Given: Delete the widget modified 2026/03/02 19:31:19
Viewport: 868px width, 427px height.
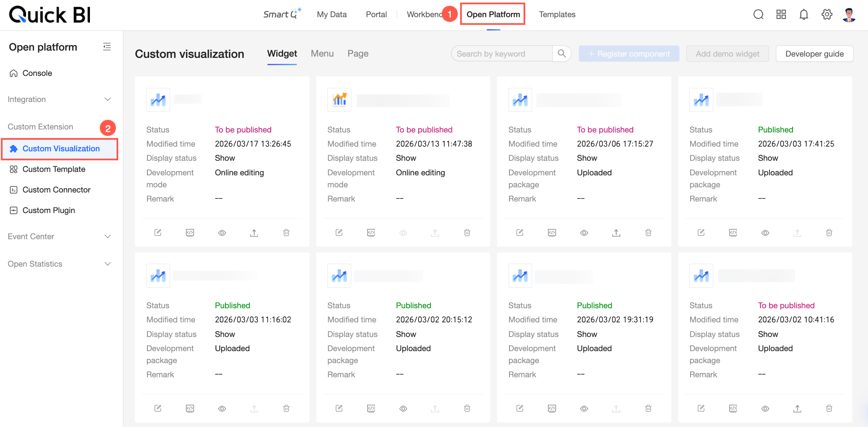Looking at the screenshot, I should point(648,408).
